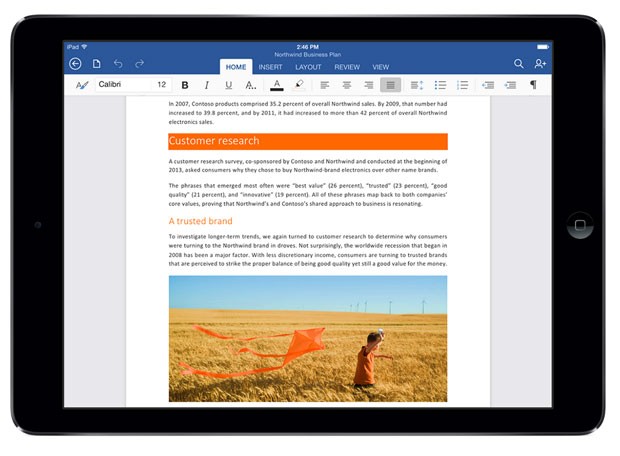Toggle italic formatting
This screenshot has width=620, height=456.
[x=206, y=85]
